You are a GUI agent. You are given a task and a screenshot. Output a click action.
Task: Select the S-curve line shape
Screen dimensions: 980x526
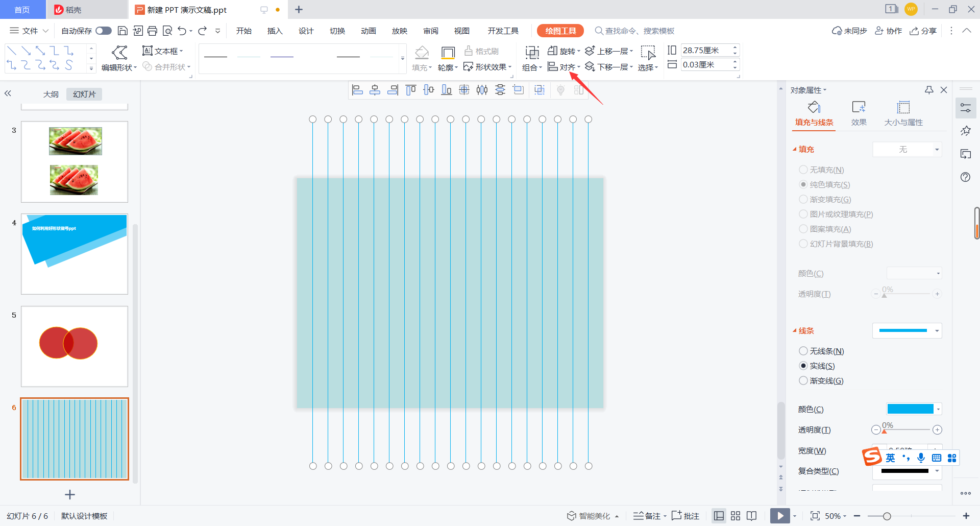[69, 65]
